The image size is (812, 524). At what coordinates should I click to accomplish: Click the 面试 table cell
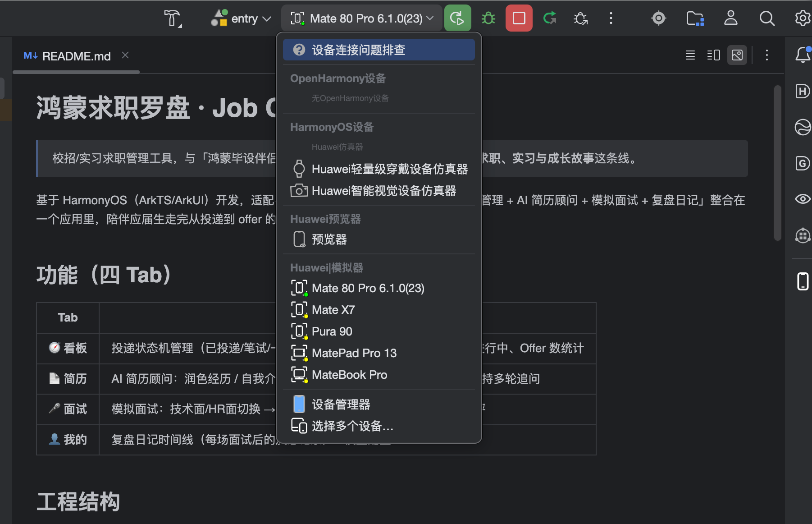68,409
